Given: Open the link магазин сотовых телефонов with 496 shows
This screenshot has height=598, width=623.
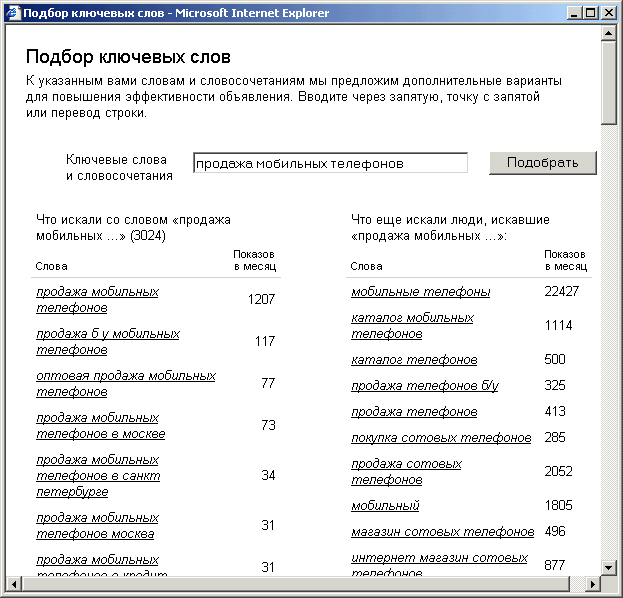Looking at the screenshot, I should tap(443, 532).
